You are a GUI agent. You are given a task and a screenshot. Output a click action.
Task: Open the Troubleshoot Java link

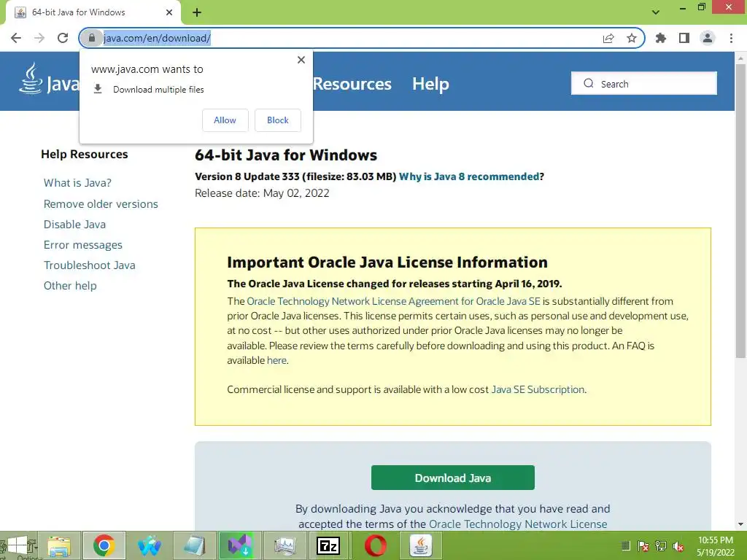click(x=90, y=265)
